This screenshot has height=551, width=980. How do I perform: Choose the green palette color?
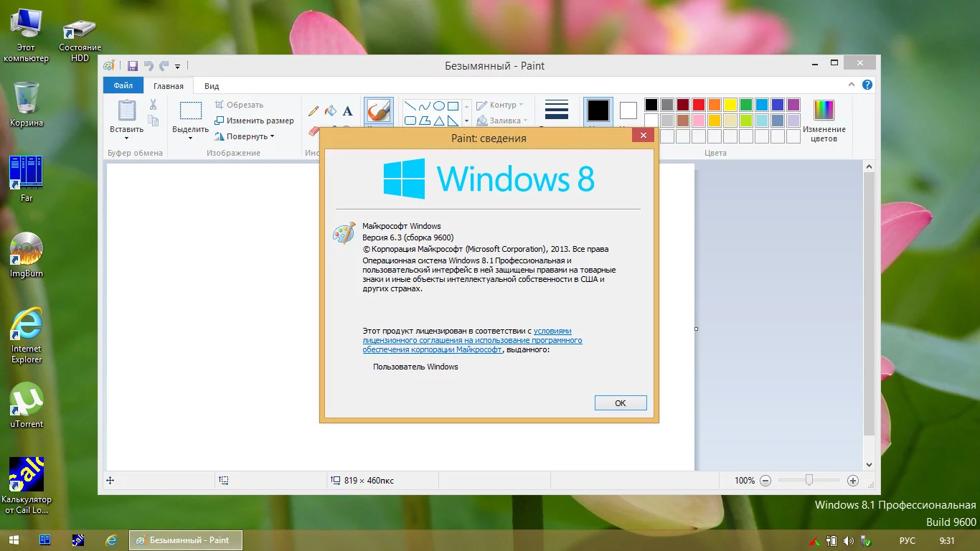(745, 105)
